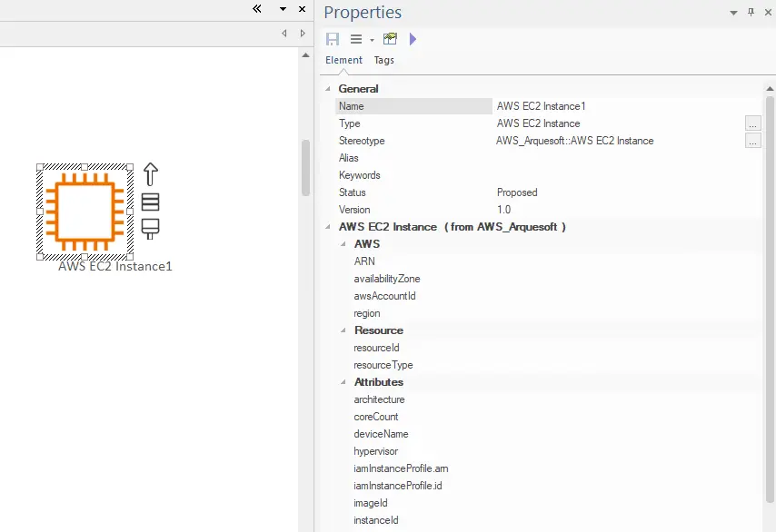
Task: Click diagram scrollbar up arrow
Action: pos(306,55)
